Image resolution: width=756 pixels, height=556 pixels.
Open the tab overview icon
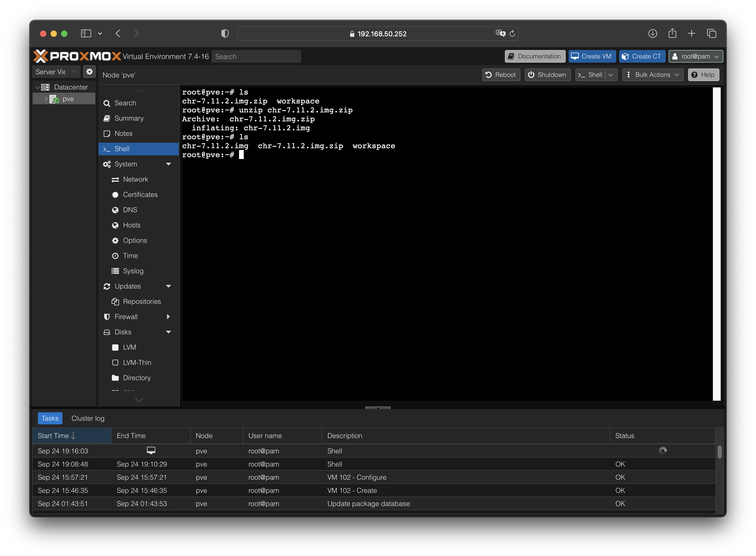[711, 33]
